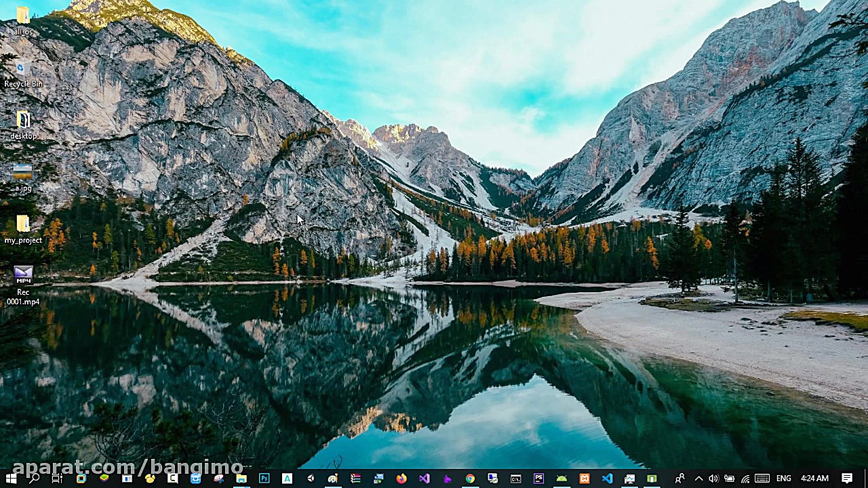The width and height of the screenshot is (868, 488).
Task: Toggle the touch keyboard from the tray
Action: point(762,479)
